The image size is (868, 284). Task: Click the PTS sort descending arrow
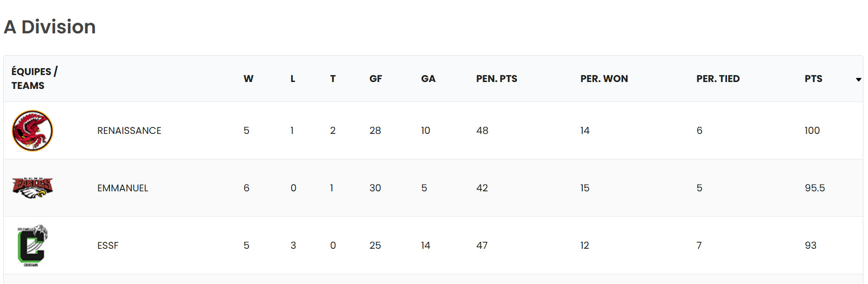858,80
